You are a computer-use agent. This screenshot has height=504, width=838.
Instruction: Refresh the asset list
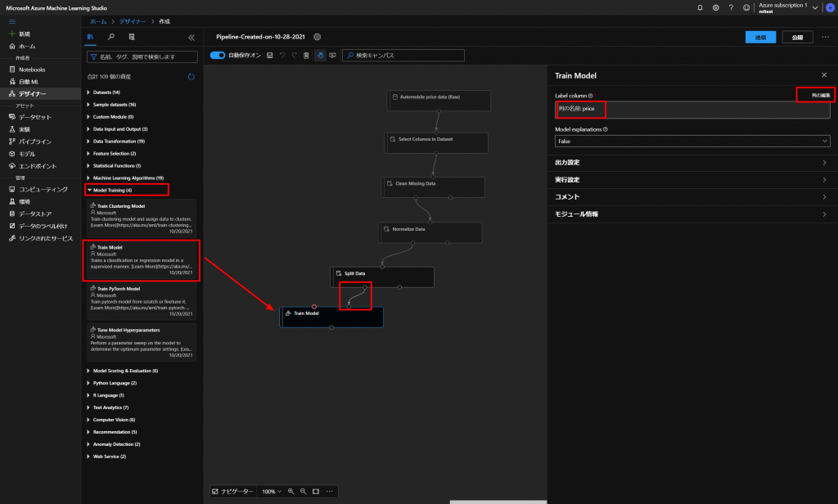(x=191, y=76)
